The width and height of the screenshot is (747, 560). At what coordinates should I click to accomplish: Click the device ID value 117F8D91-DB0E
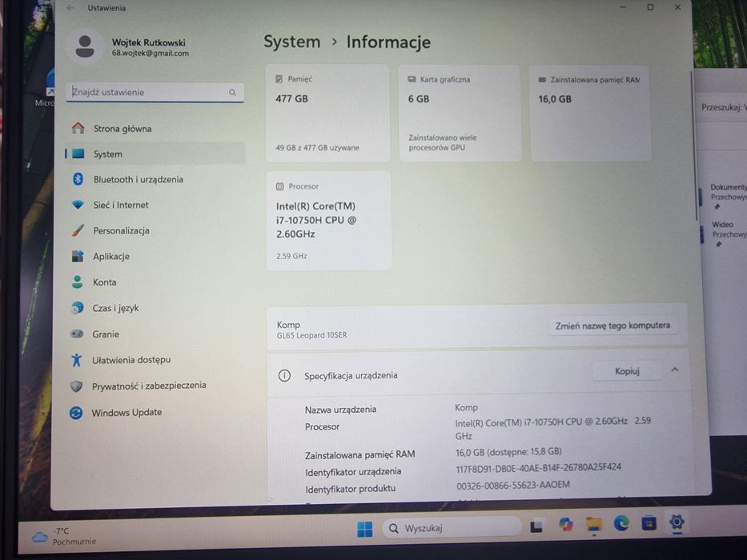point(538,468)
